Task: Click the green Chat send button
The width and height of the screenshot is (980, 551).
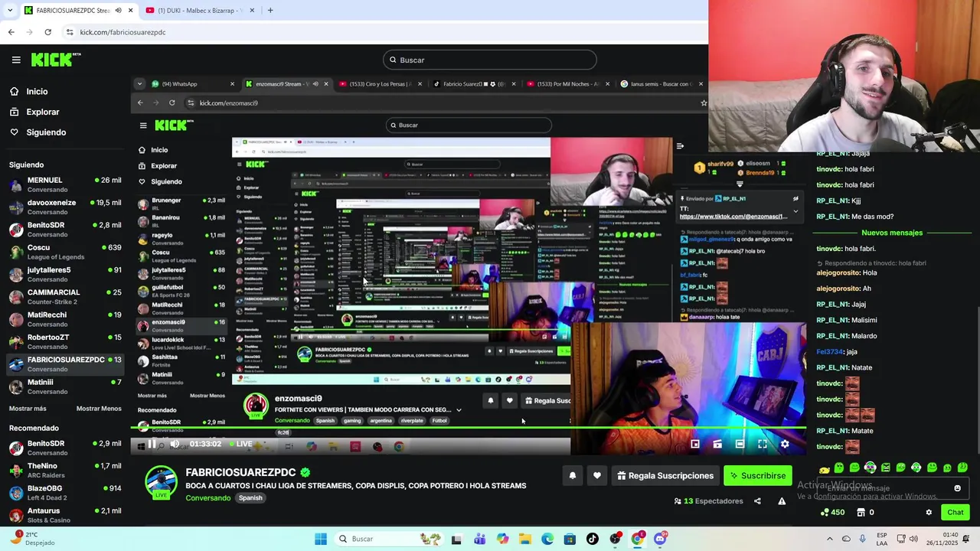Action: [955, 513]
